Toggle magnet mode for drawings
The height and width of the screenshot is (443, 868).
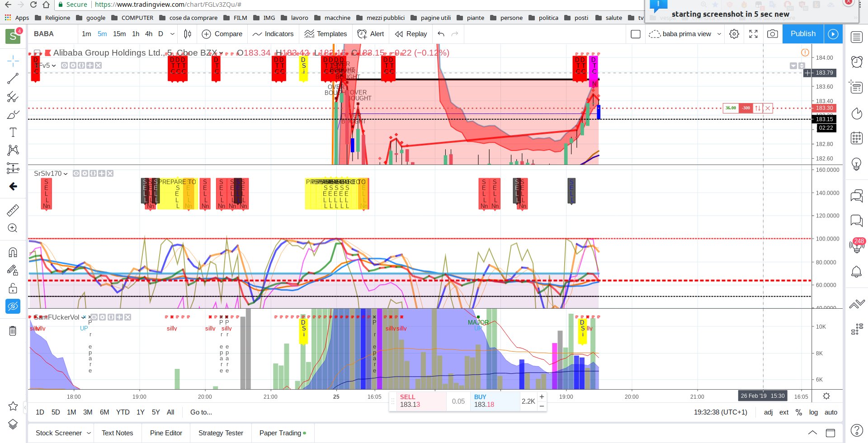click(13, 252)
